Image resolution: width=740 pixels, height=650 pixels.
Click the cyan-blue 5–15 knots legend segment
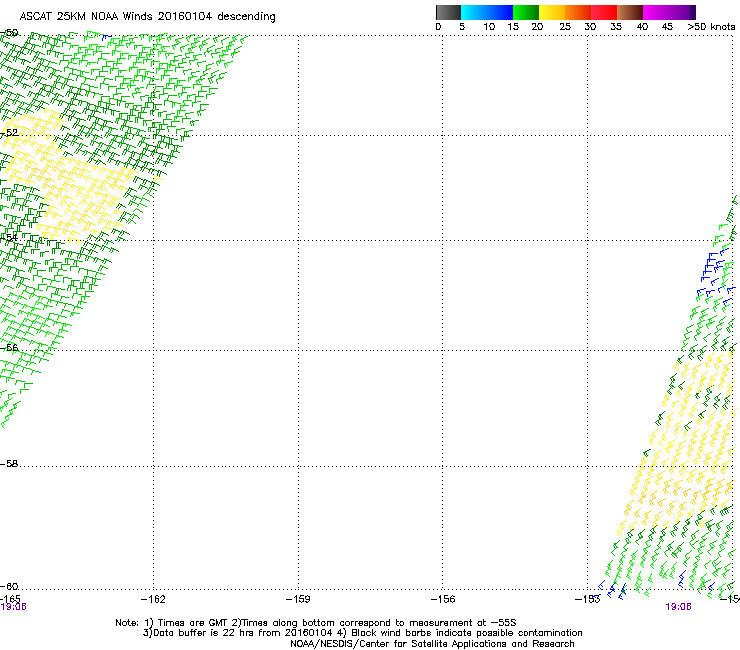click(x=487, y=12)
